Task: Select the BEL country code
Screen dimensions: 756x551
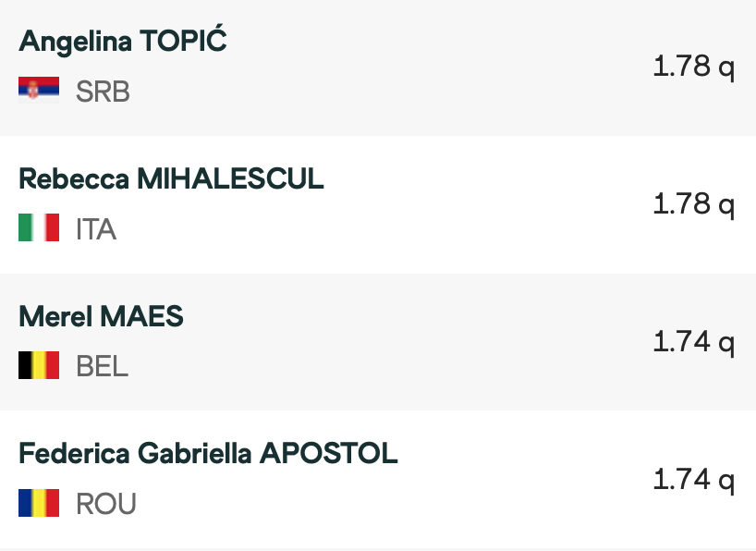Action: 103,366
